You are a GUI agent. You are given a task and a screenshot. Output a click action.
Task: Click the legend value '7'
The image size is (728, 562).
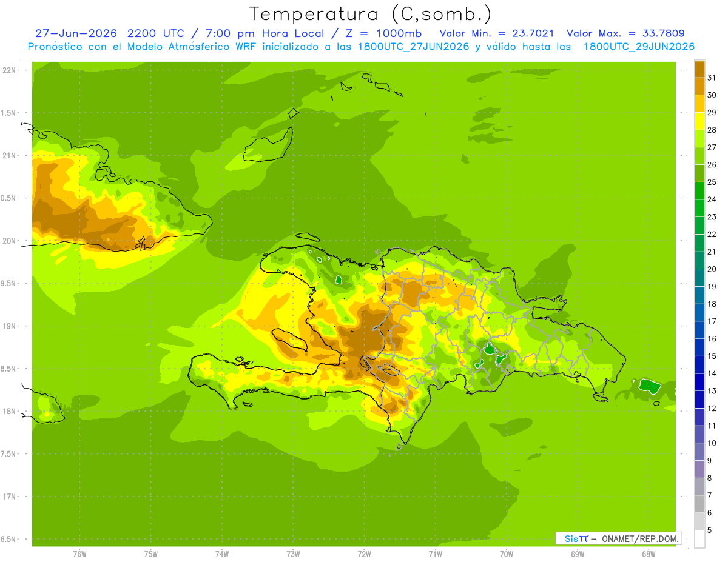tap(710, 495)
